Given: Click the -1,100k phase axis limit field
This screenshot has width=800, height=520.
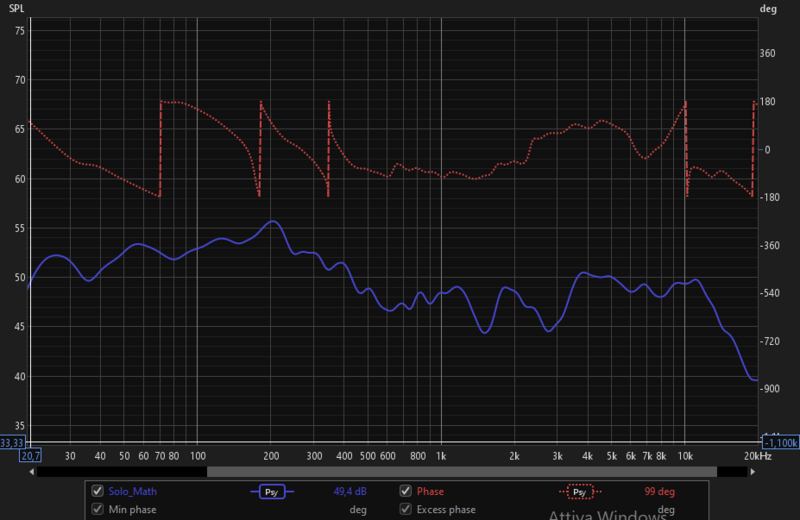Looking at the screenshot, I should (x=781, y=442).
